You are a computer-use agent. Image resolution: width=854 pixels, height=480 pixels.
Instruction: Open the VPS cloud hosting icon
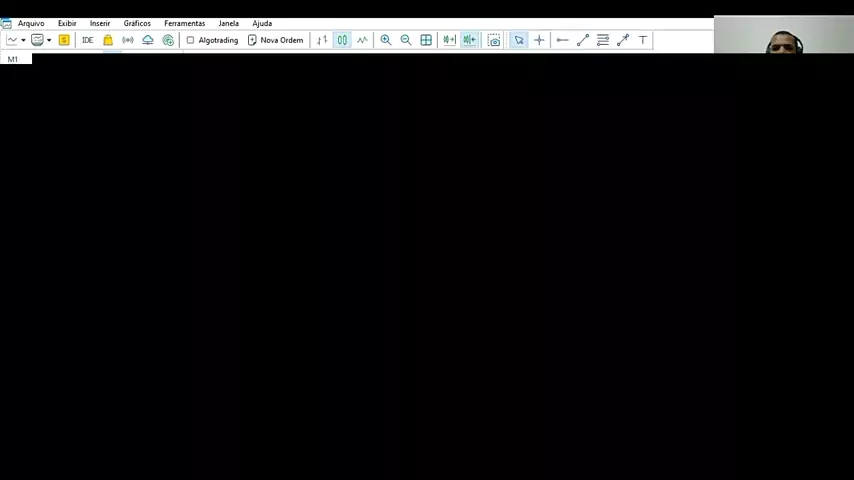(x=148, y=40)
